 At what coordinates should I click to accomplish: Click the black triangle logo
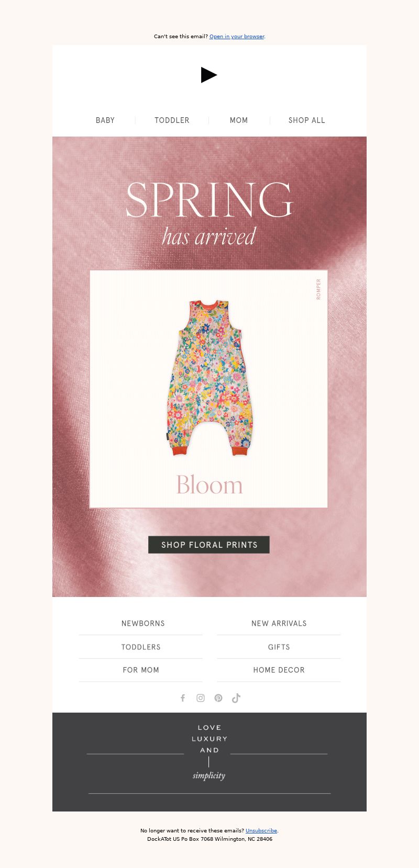(209, 75)
